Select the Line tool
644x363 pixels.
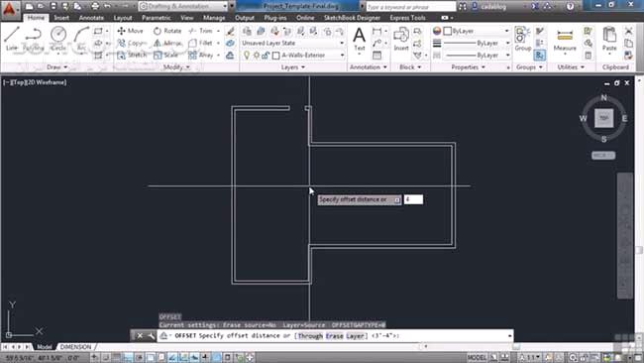[x=12, y=39]
